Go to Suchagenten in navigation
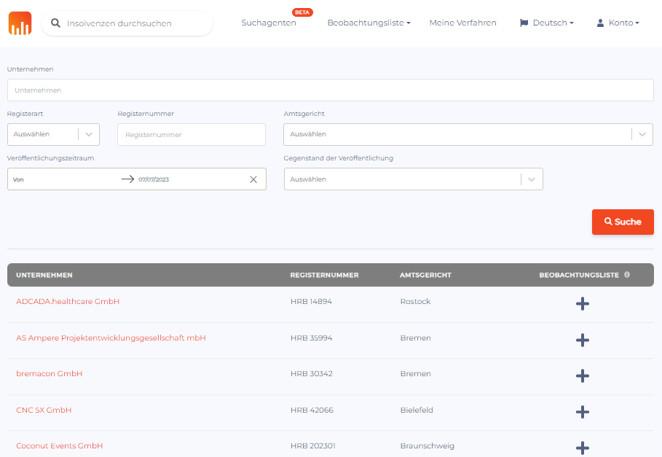The height and width of the screenshot is (457, 662). pyautogui.click(x=268, y=22)
